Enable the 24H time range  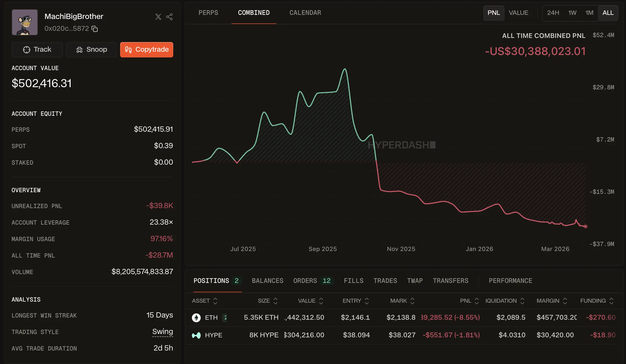(x=553, y=13)
